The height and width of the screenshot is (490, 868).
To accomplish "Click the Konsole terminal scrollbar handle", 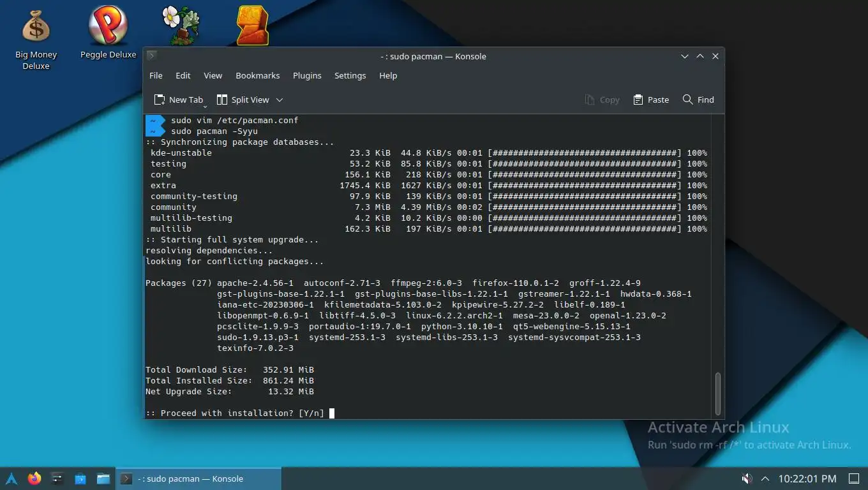I will 717,394.
